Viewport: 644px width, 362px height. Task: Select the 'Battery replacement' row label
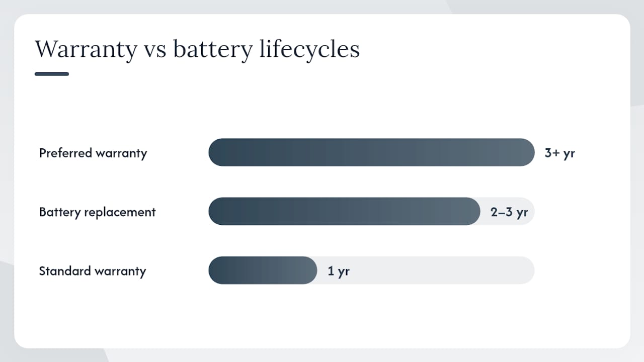tap(98, 212)
